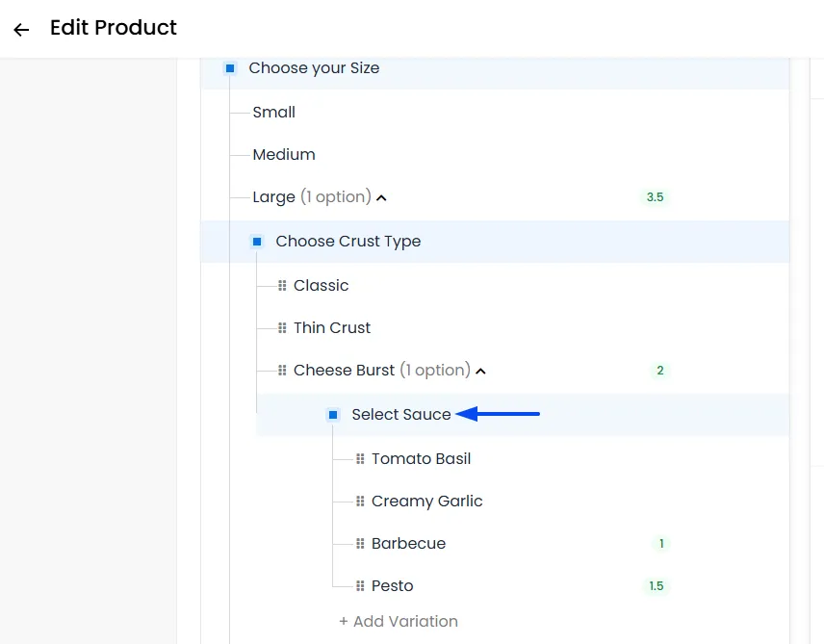Select the Medium size row

pyautogui.click(x=495, y=155)
